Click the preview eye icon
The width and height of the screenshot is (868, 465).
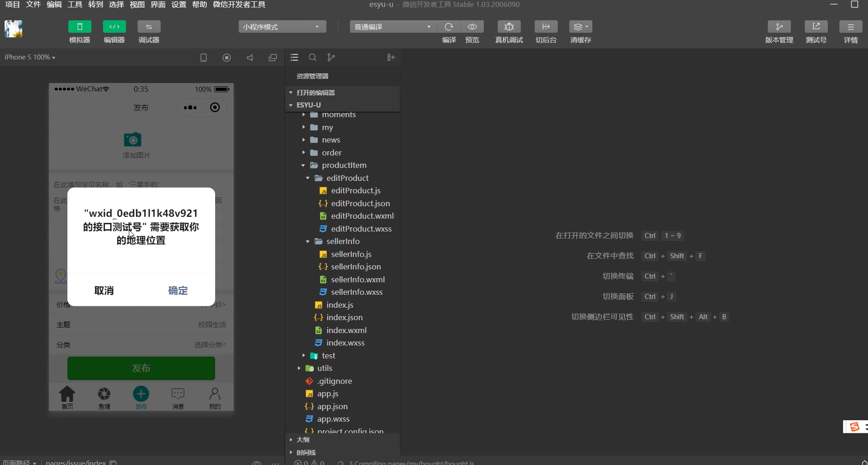472,27
